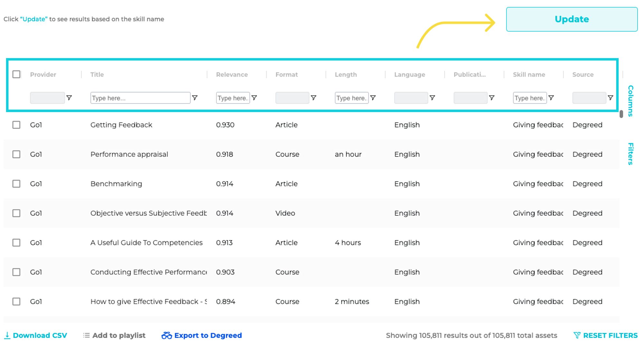Click the Title filter funnel icon

pyautogui.click(x=195, y=98)
